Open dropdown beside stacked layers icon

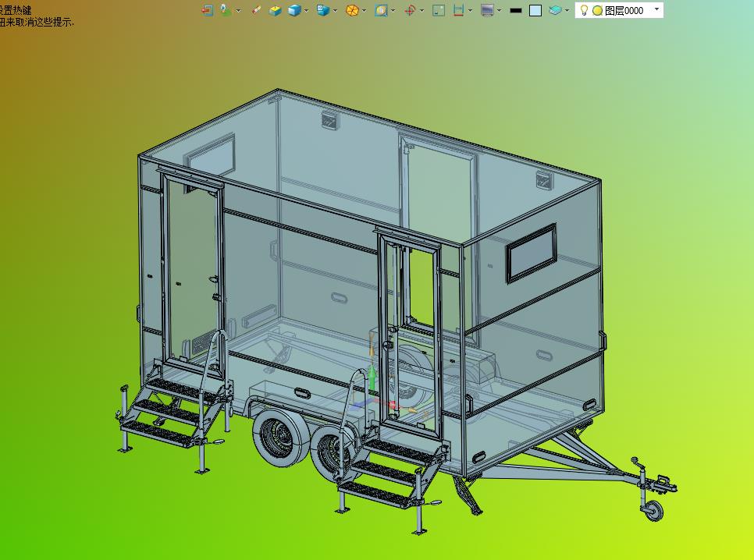[x=567, y=11]
